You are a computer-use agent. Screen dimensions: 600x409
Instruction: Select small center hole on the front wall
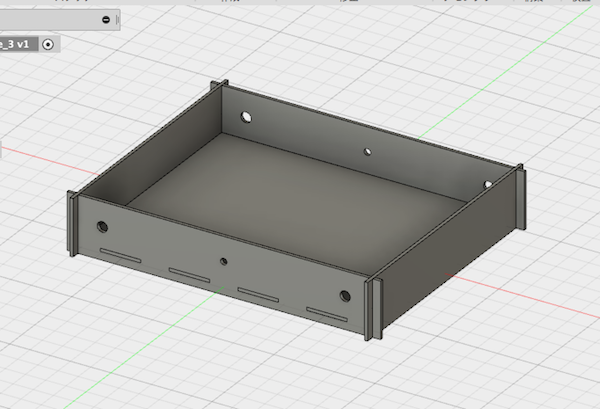224,262
